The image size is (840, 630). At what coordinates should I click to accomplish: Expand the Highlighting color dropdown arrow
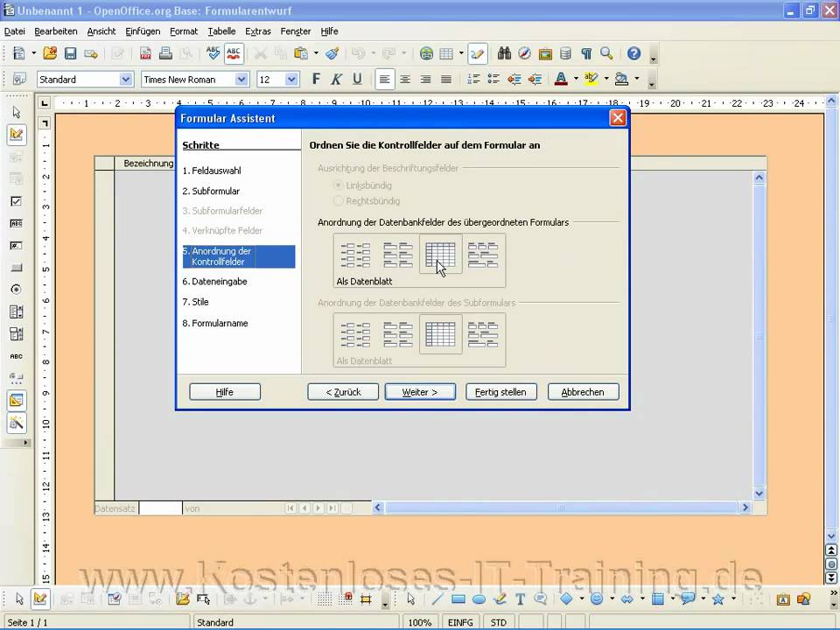coord(606,79)
